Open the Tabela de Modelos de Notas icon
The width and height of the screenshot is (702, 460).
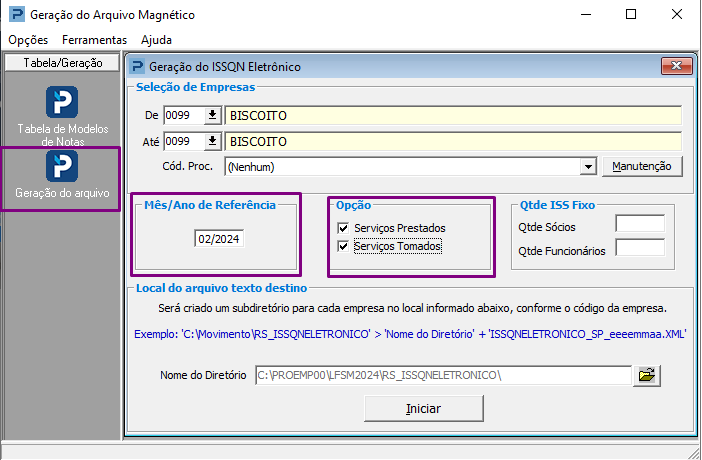click(62, 102)
